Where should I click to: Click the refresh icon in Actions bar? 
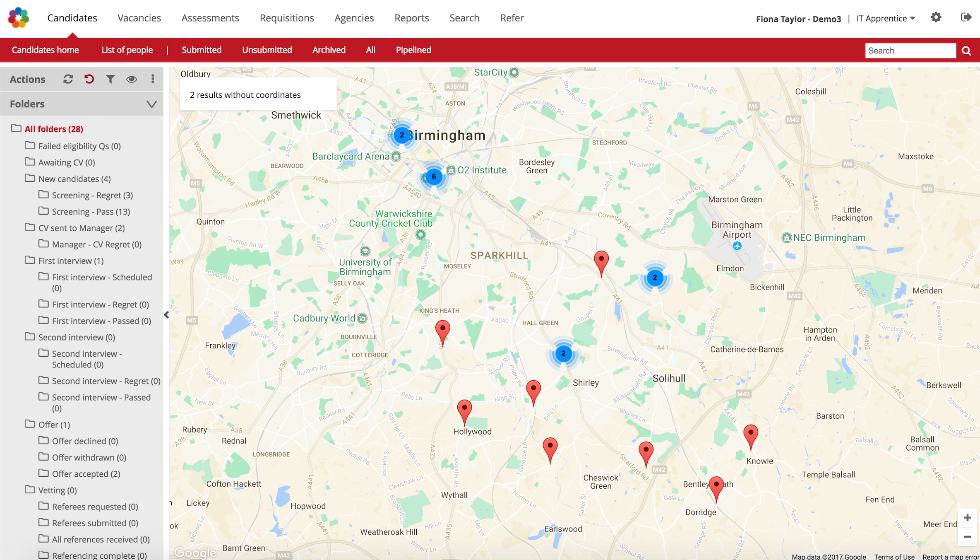(x=68, y=79)
